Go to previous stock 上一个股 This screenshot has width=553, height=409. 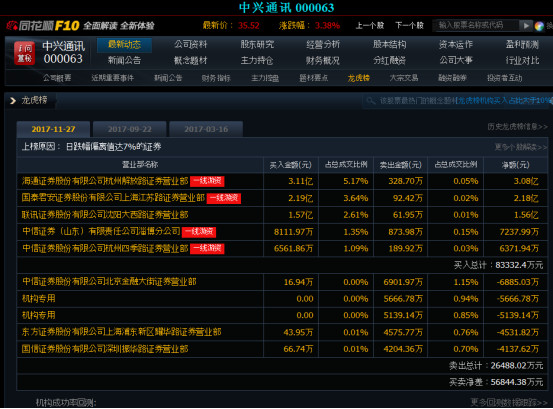click(370, 25)
